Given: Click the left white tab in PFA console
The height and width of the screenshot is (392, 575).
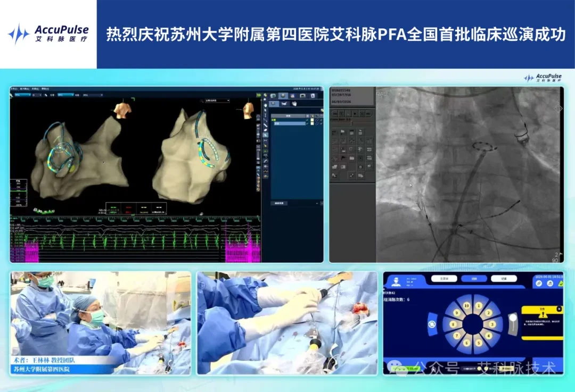Looking at the screenshot, I should 444,279.
